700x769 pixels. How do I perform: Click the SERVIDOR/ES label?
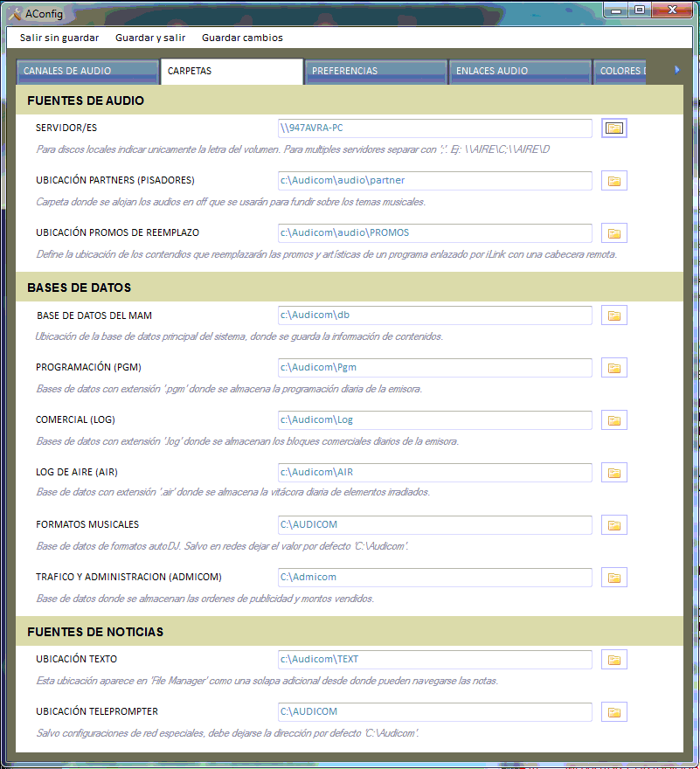click(x=66, y=128)
